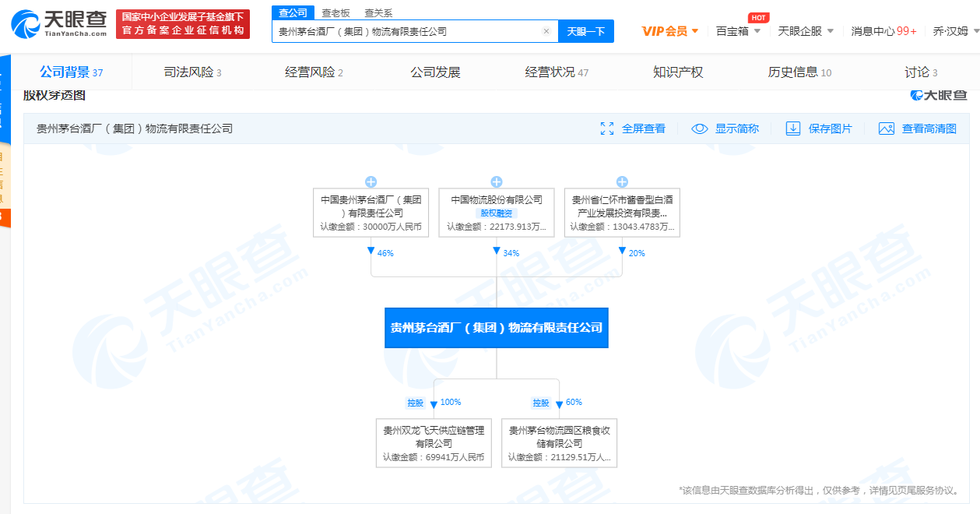
Task: Open 消息中心 notifications
Action: click(x=883, y=31)
